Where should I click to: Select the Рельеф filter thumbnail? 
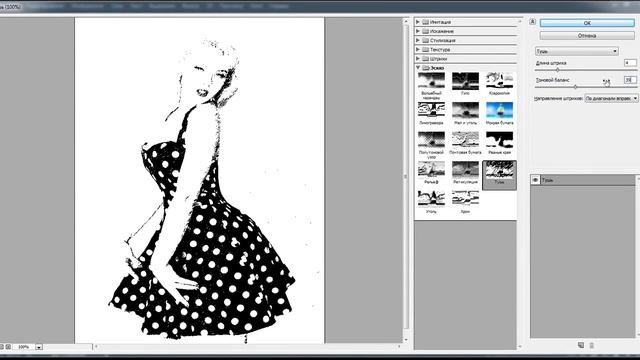[x=431, y=169]
